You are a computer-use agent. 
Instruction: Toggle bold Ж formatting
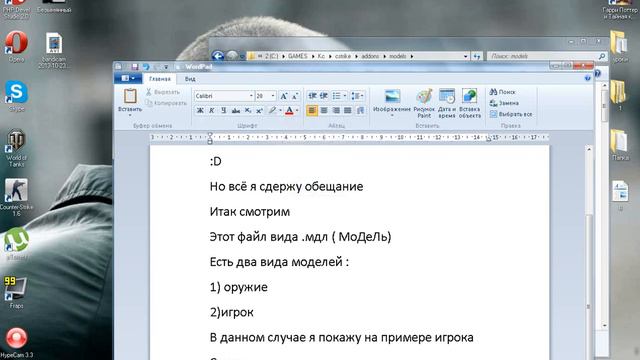[200, 110]
